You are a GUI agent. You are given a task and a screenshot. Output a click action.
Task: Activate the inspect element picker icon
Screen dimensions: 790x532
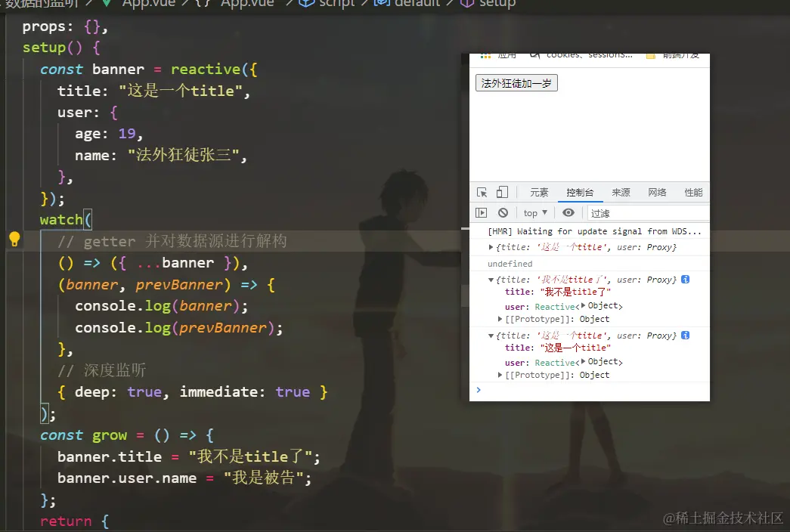(482, 193)
